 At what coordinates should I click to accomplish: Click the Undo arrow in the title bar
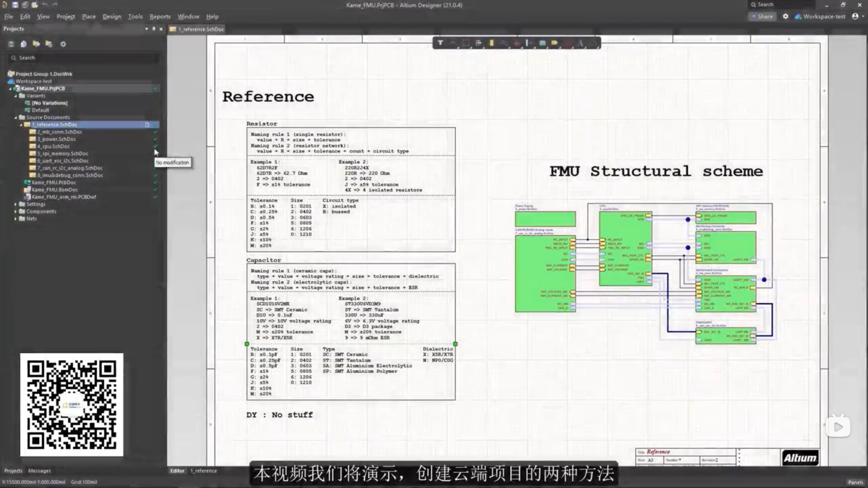pyautogui.click(x=45, y=5)
